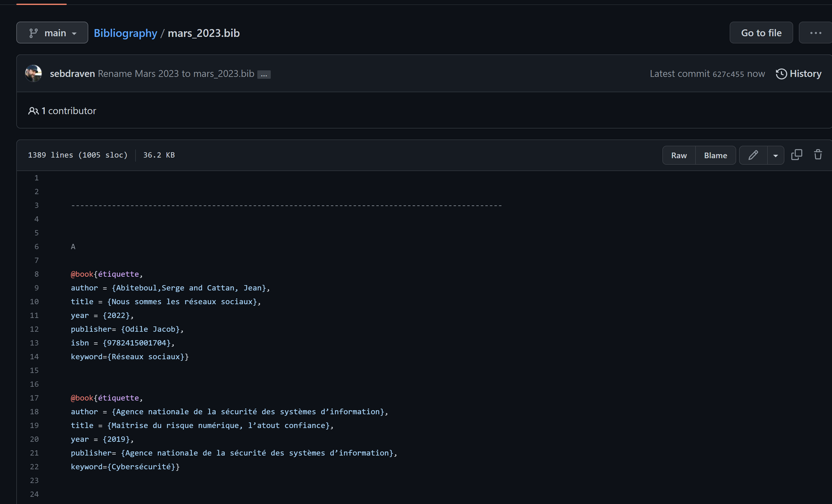
Task: Open the edit options dropdown arrow
Action: [x=776, y=155]
